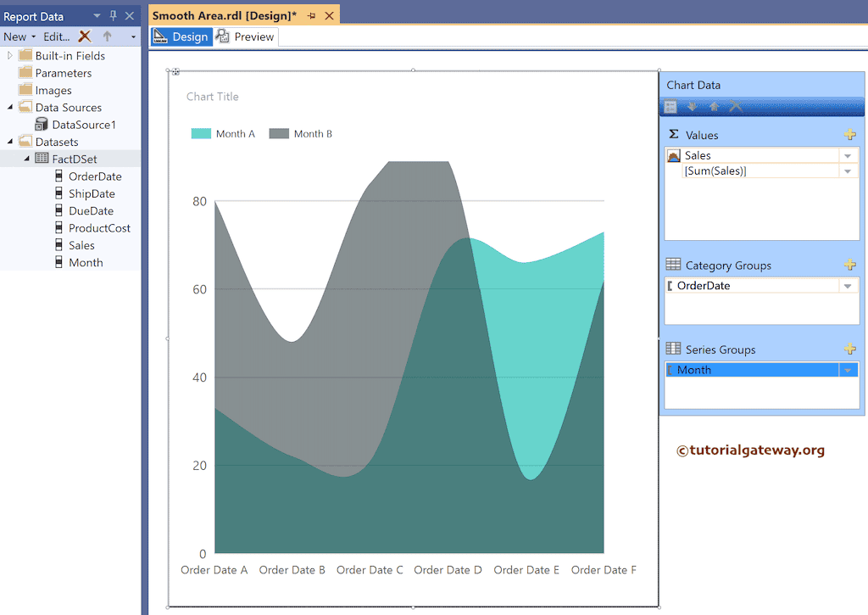Add a Series Group with plus icon
The image size is (868, 615).
[849, 349]
